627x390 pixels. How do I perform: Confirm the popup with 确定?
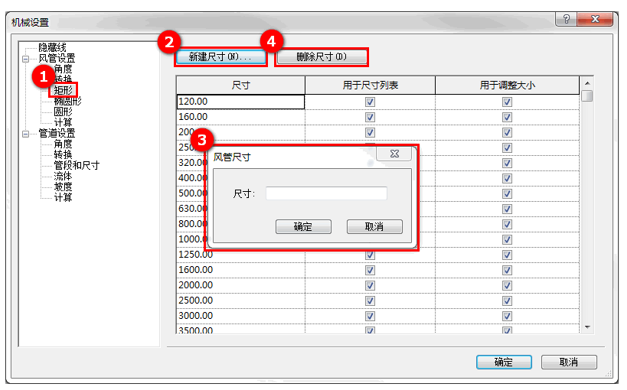[x=303, y=227]
